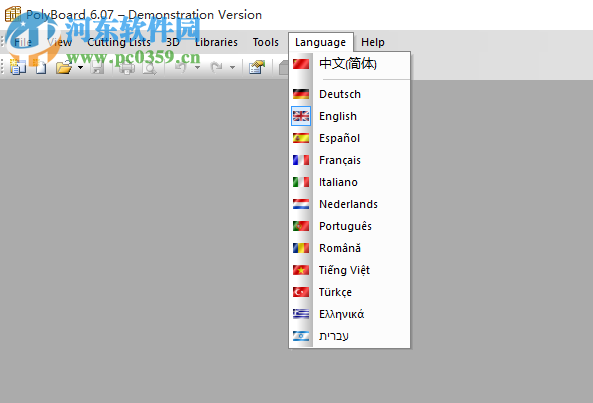
Task: Open the Tools menu
Action: (265, 42)
